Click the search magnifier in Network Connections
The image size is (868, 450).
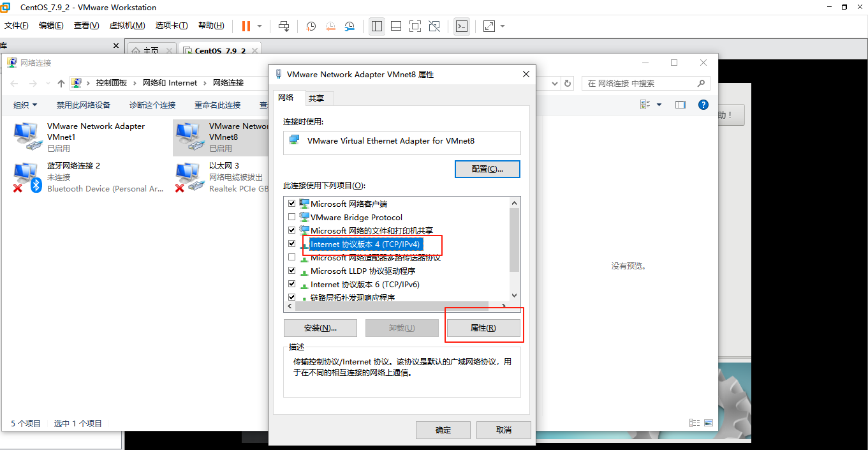point(701,83)
